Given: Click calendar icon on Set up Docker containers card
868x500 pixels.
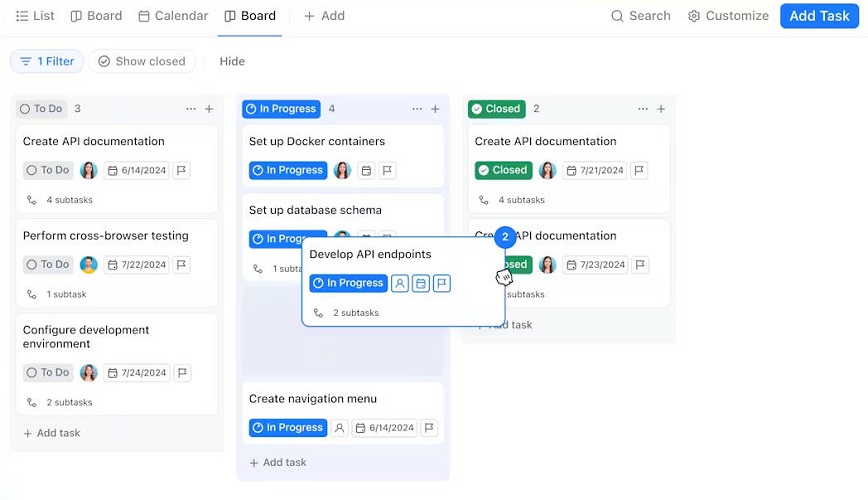Looking at the screenshot, I should pos(366,171).
